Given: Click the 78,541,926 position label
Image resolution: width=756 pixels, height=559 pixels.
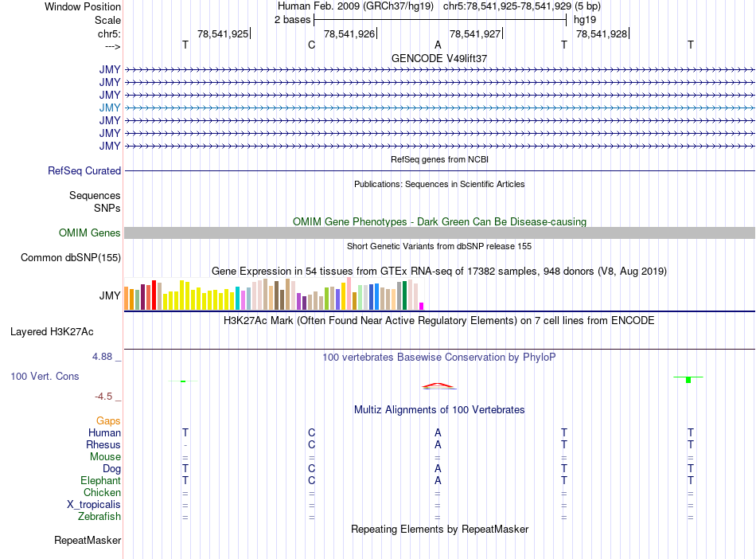Looking at the screenshot, I should pos(349,33).
